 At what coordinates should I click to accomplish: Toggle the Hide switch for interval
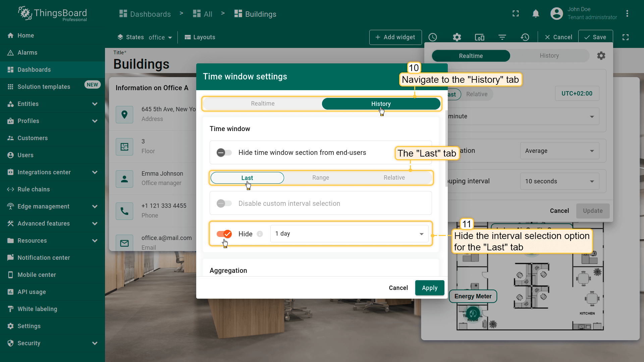click(x=224, y=234)
